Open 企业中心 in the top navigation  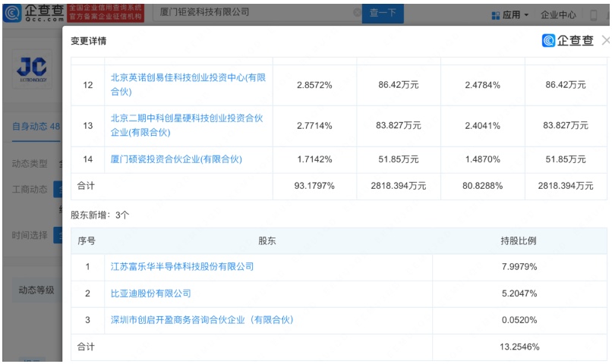(x=558, y=15)
